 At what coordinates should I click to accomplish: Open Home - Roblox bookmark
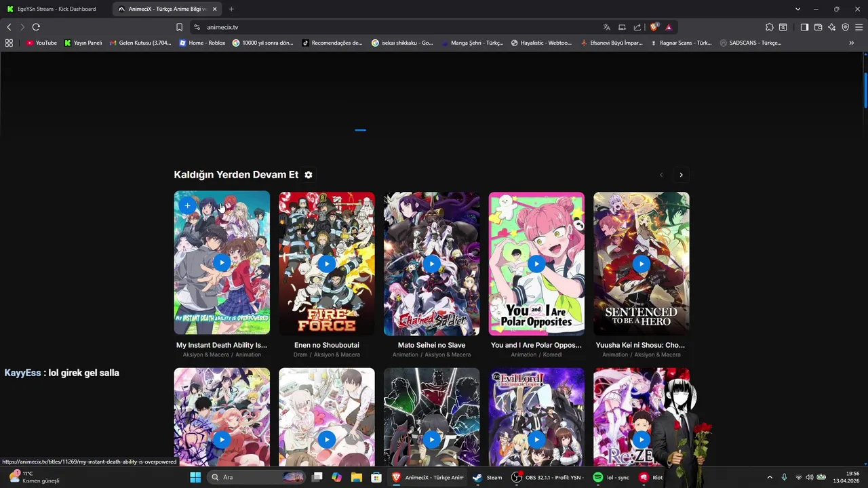[x=202, y=43]
